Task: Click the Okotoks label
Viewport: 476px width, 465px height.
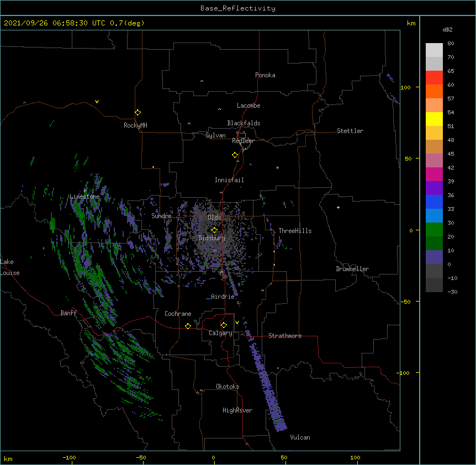Action: 228,387
